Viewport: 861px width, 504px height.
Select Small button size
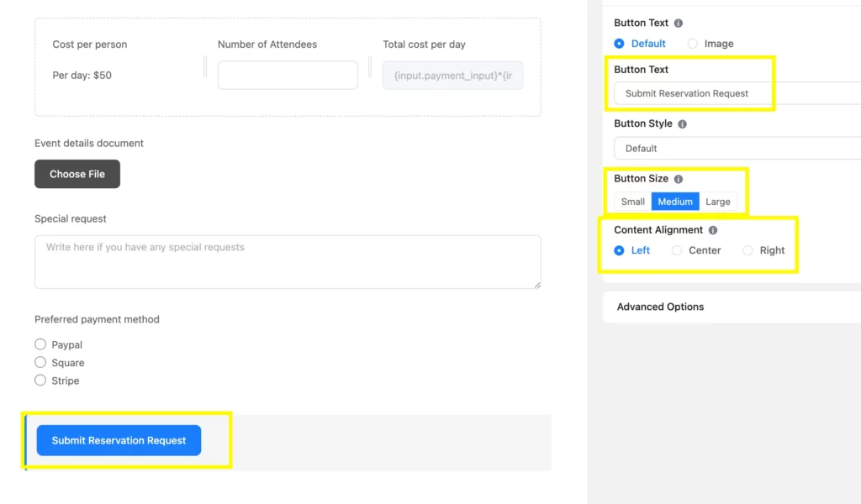632,202
